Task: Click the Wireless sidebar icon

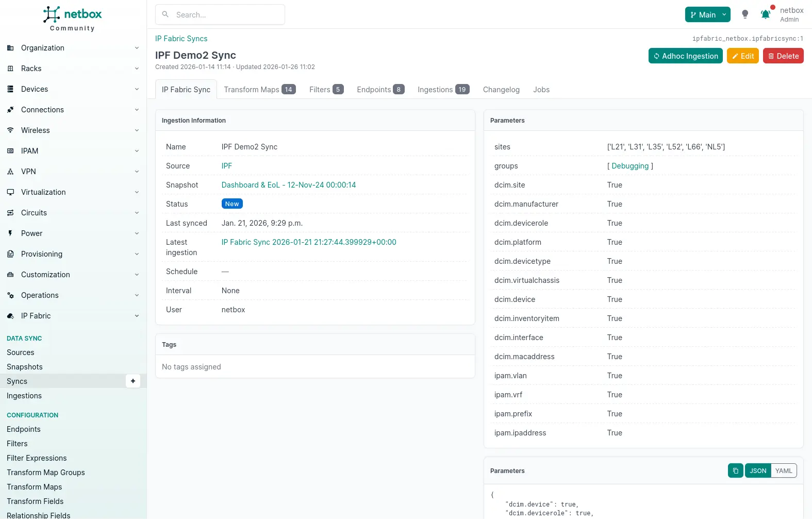Action: pos(10,130)
